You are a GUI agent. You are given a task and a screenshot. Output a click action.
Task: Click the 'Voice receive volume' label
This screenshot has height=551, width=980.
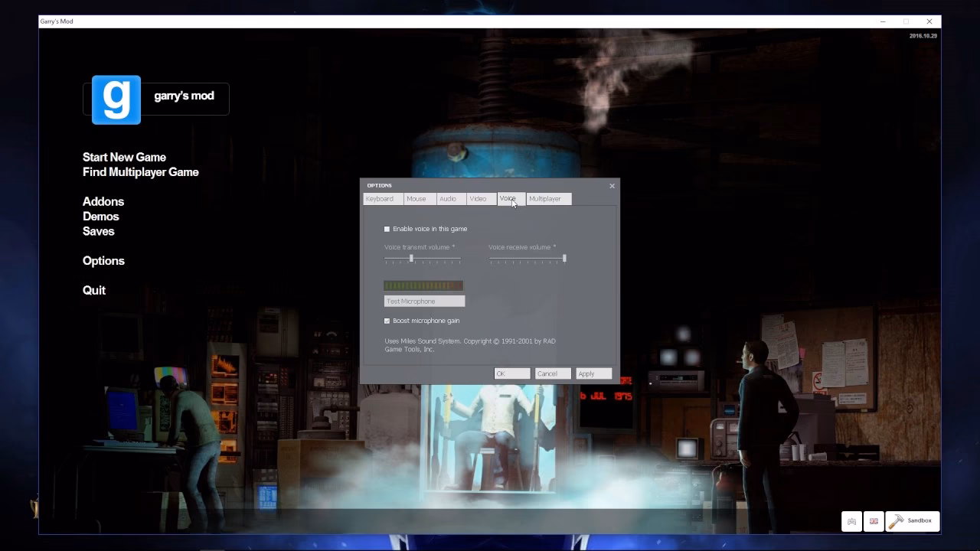coord(522,247)
